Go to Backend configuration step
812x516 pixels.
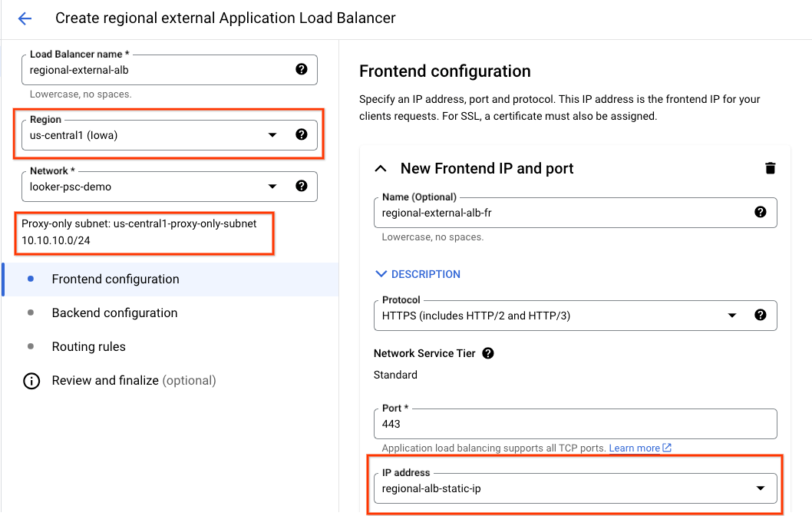click(x=114, y=313)
